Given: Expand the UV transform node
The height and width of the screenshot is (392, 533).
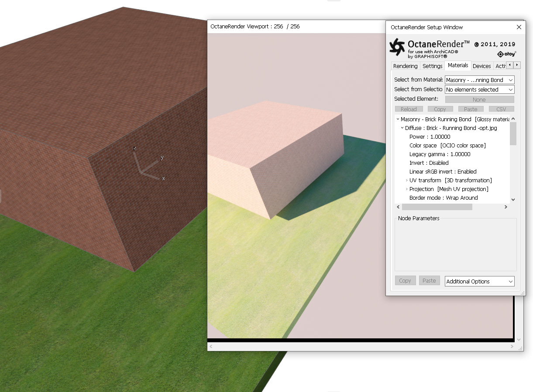Looking at the screenshot, I should [x=406, y=180].
